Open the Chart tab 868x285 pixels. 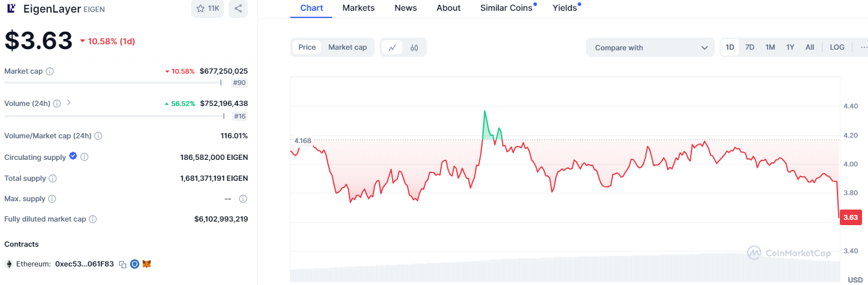click(311, 8)
